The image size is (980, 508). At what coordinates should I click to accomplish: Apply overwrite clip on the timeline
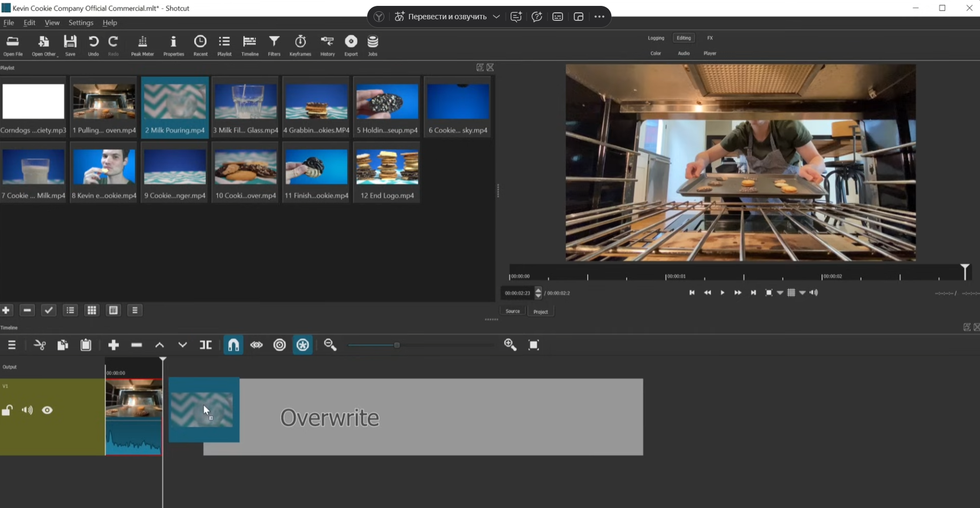click(183, 345)
